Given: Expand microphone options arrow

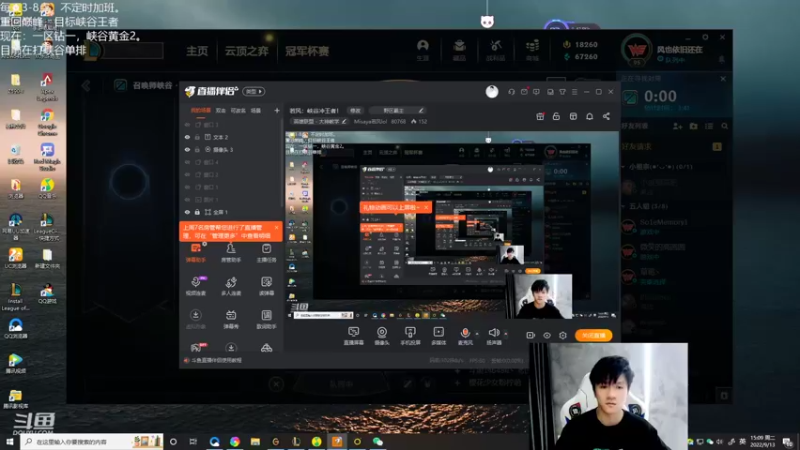Looking at the screenshot, I should [477, 334].
